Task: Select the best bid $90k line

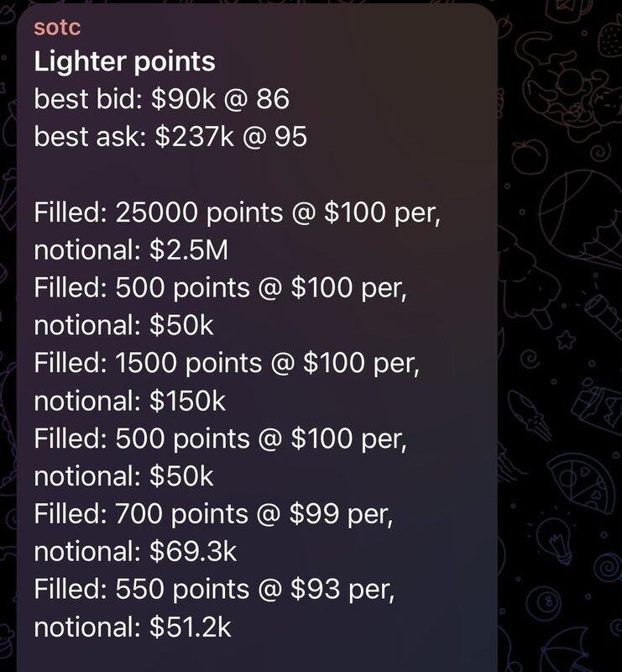Action: tap(161, 99)
